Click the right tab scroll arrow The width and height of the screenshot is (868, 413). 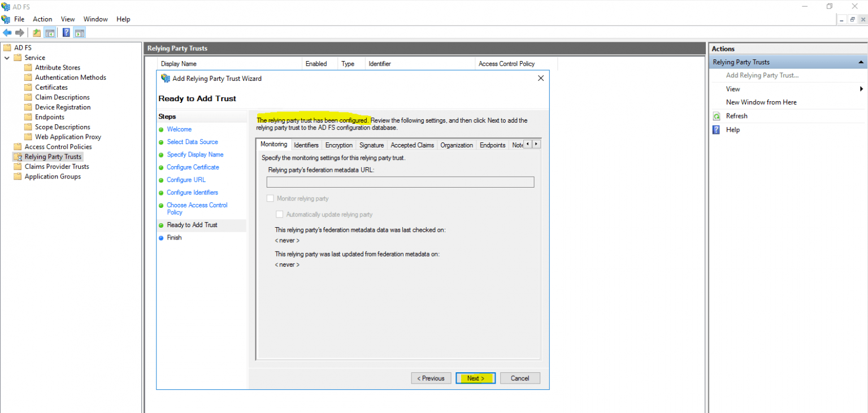click(536, 144)
